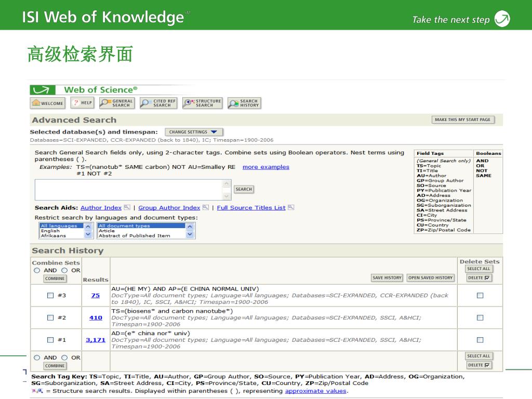The height and width of the screenshot is (399, 532).
Task: Select bottom OR radio button
Action: (64, 357)
